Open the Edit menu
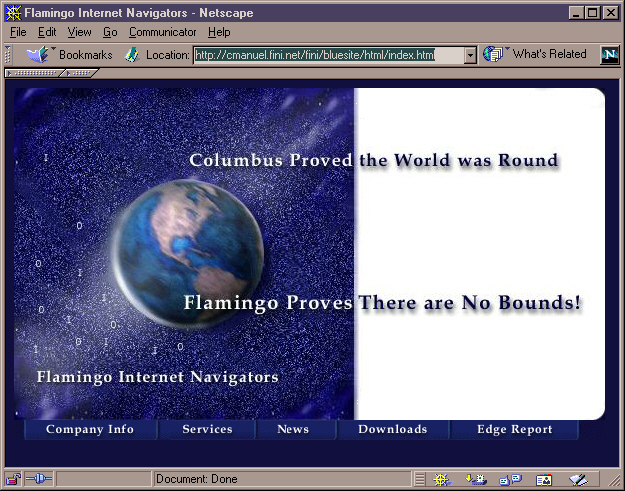This screenshot has height=491, width=625. pyautogui.click(x=47, y=32)
